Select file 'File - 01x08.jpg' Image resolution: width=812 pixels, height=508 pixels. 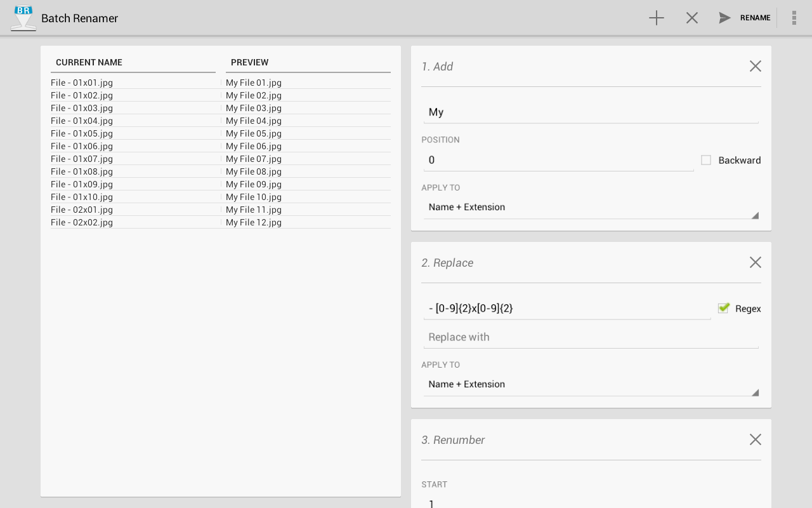pyautogui.click(x=82, y=171)
